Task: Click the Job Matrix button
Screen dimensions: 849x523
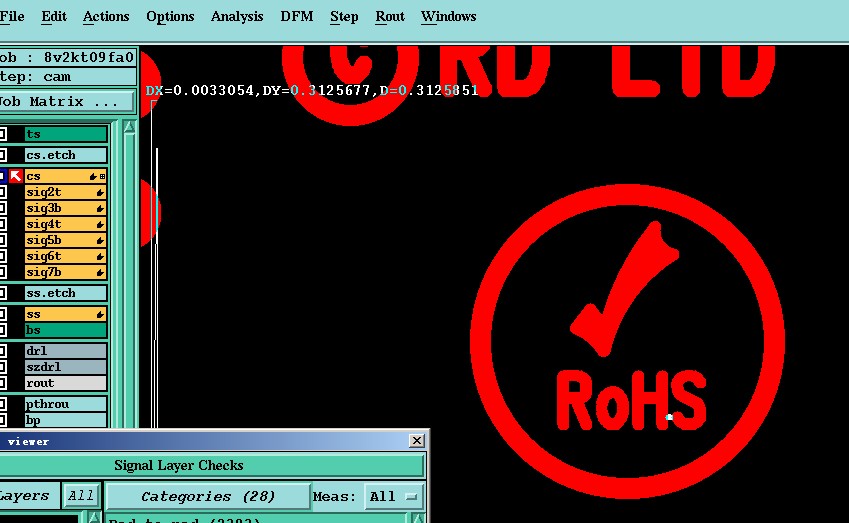Action: pos(67,101)
